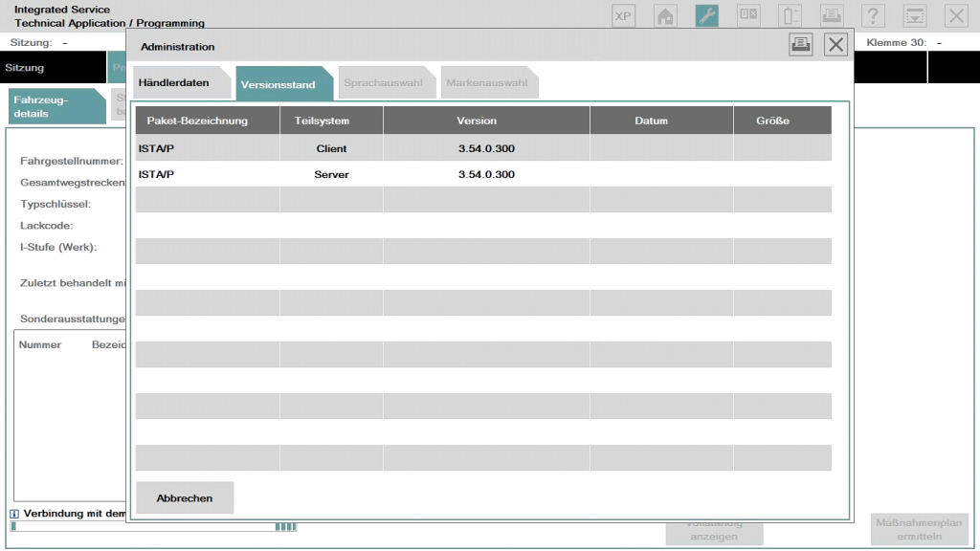Click the Größe column header
The image size is (980, 551).
(783, 121)
